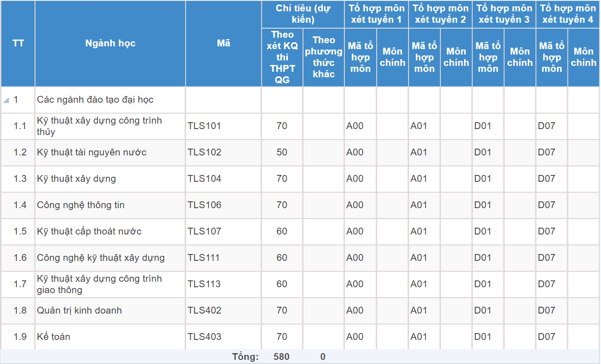
Task: Select the Kế toán major row
Action: (54, 337)
